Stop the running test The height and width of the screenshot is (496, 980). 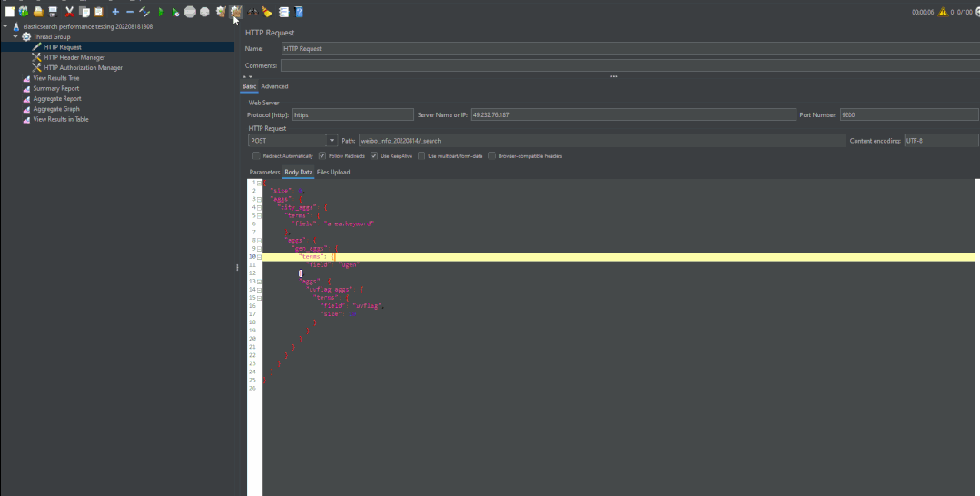[x=190, y=12]
